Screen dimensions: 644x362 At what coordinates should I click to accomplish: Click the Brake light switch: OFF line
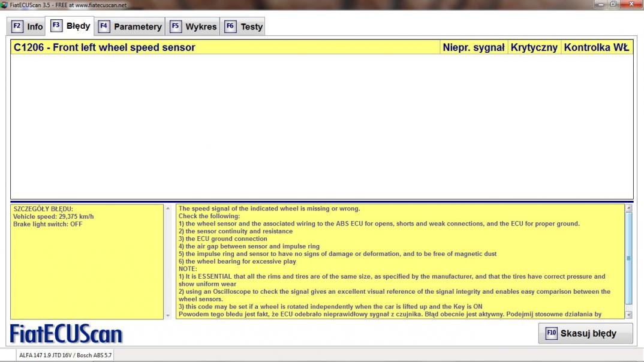click(47, 224)
